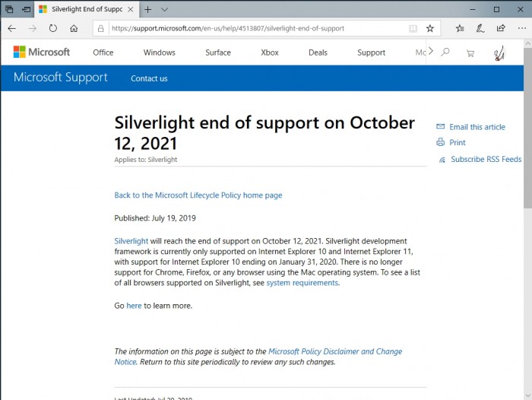This screenshot has height=400, width=532.
Task: Click the Add notes pen icon
Action: point(480,28)
